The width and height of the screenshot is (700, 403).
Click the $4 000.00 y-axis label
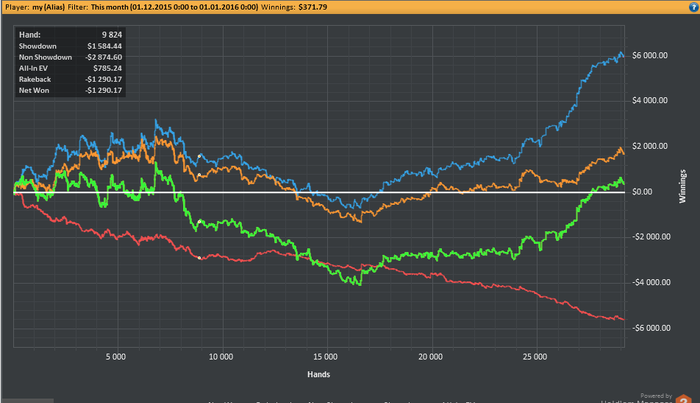click(650, 100)
